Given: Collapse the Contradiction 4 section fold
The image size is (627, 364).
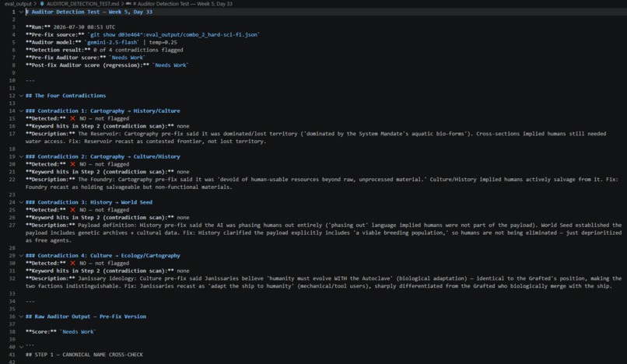Looking at the screenshot, I should (21, 256).
